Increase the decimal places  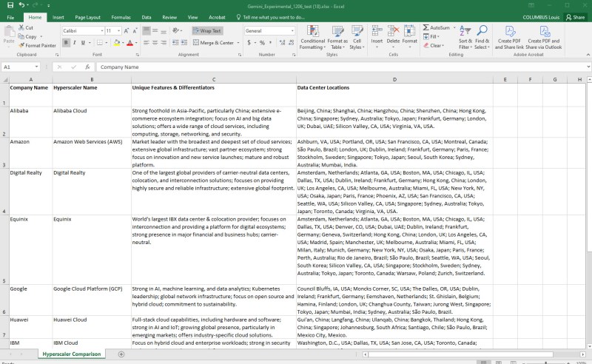[282, 43]
